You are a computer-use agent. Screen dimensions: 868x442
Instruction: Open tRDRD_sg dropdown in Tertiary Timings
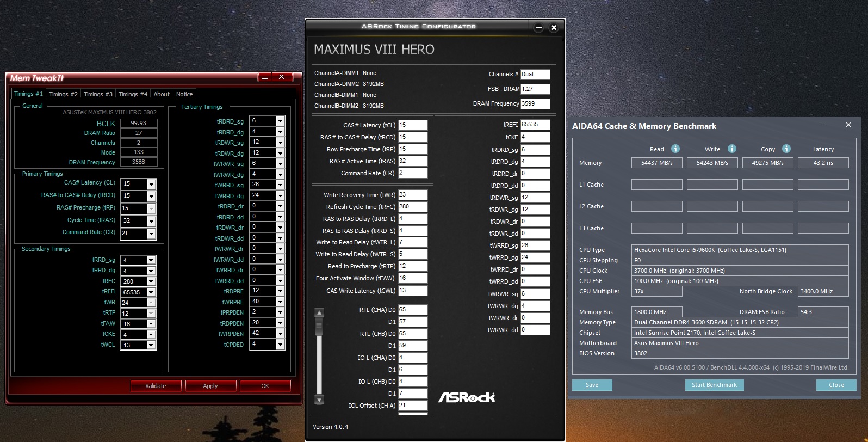280,121
